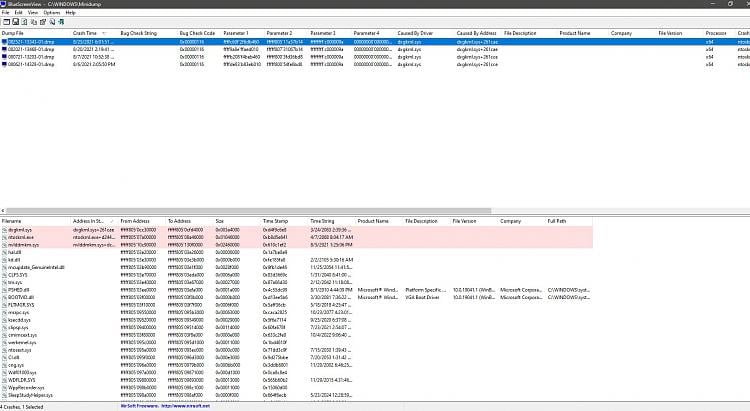Open Properties via the toolbar icon
750x411 pixels.
(x=43, y=22)
